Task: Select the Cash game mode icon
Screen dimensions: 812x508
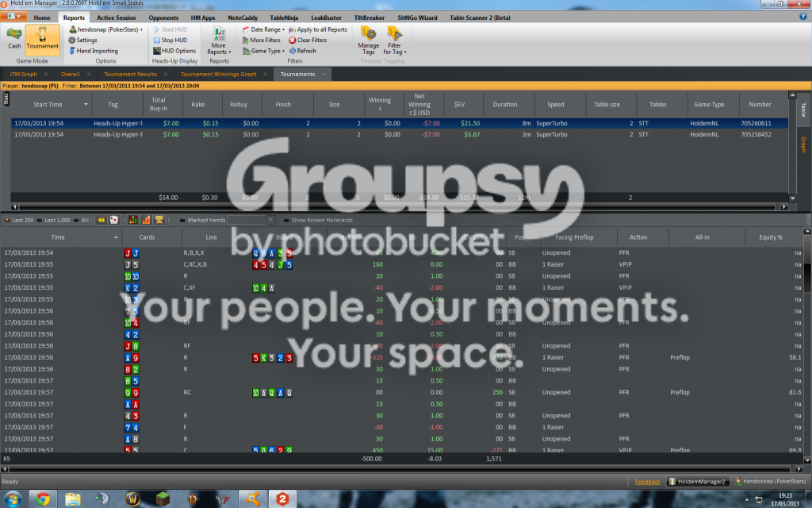Action: tap(14, 38)
